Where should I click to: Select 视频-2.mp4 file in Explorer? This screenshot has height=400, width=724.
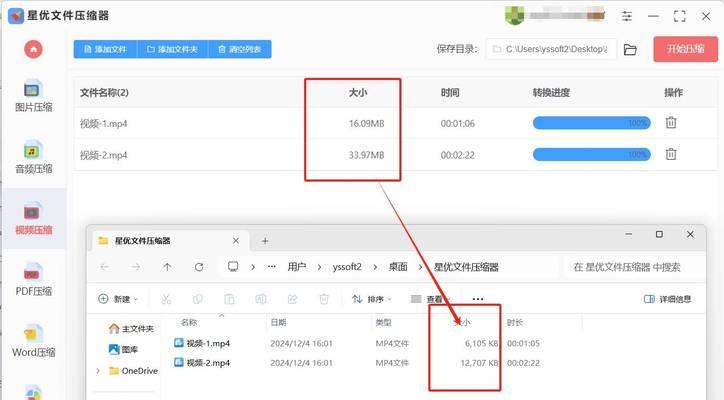(202, 363)
